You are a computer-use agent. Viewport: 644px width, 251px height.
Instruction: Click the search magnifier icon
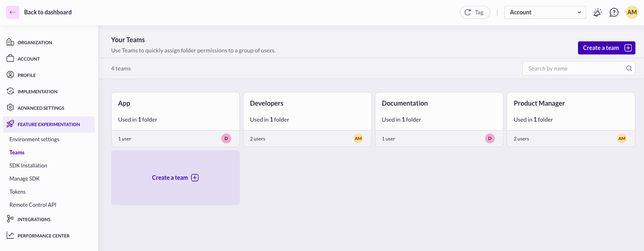click(629, 68)
